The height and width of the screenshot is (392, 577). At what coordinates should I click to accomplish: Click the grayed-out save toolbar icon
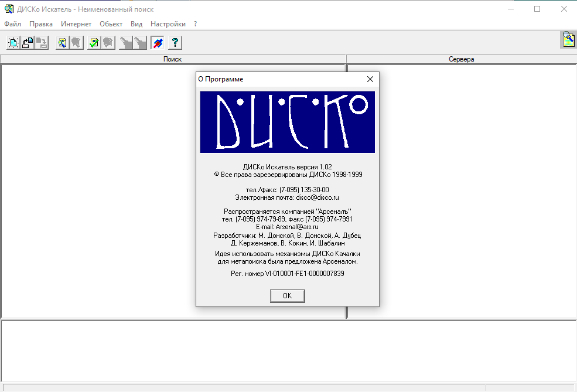pyautogui.click(x=42, y=43)
